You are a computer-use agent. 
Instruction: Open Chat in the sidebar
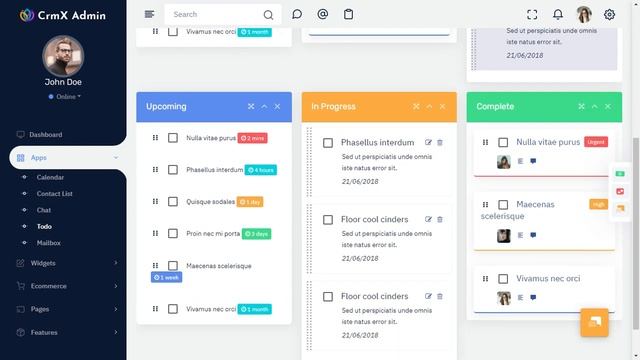click(44, 210)
